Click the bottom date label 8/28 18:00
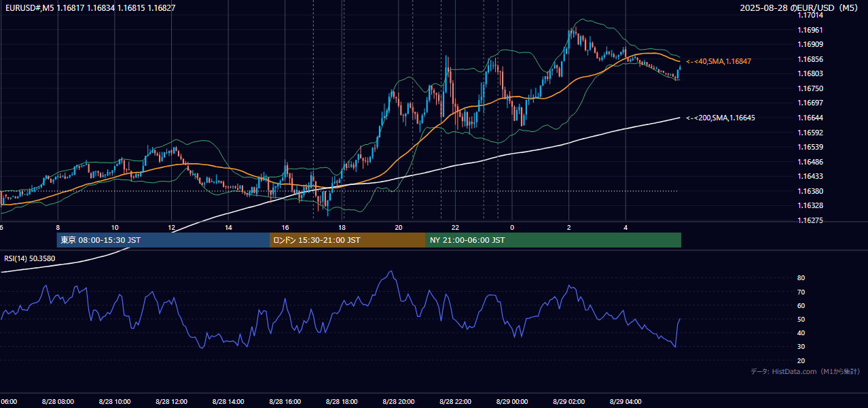 coord(342,402)
